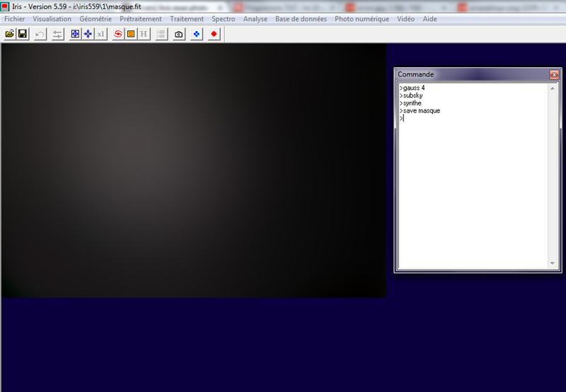Click the 'gauss 4' command line

412,88
